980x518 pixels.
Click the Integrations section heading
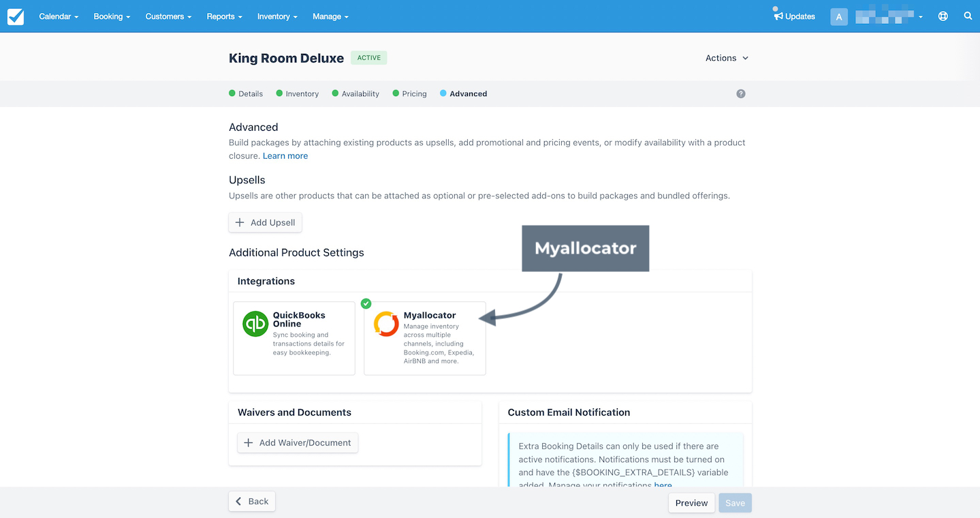click(266, 281)
